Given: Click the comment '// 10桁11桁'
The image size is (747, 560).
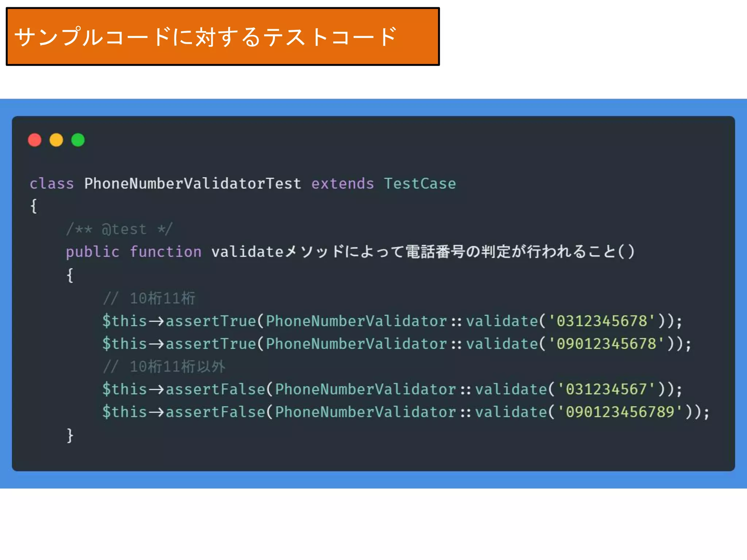Looking at the screenshot, I should [149, 298].
